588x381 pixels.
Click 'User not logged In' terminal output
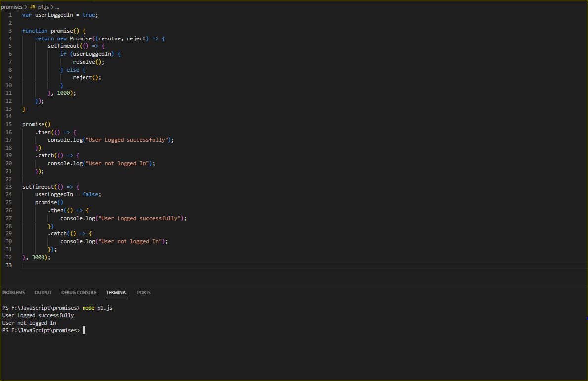[x=29, y=323]
